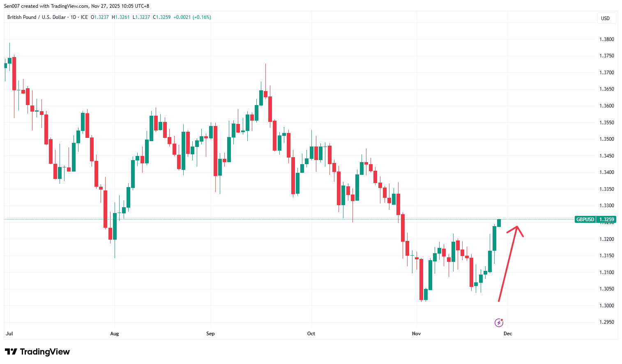
Task: Select the lowest red candle in early November
Action: coord(422,279)
